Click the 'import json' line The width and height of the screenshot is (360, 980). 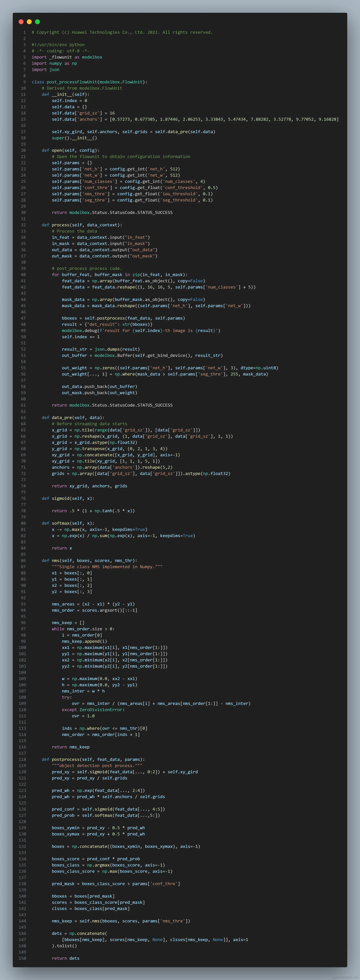[x=45, y=70]
